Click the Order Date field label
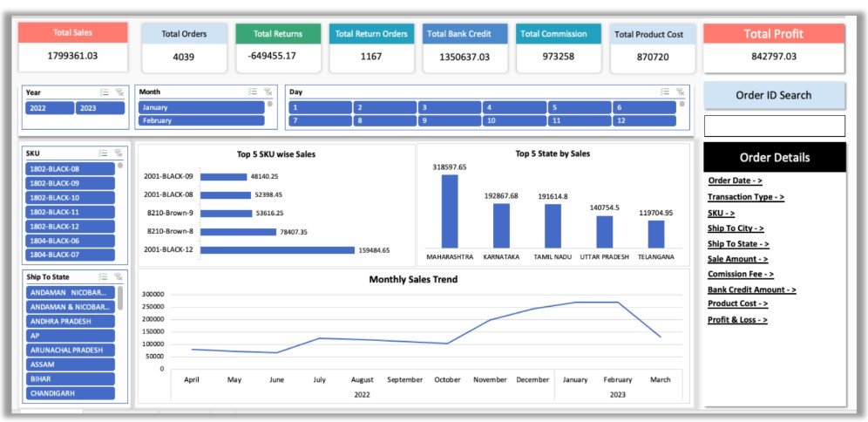Screen dimensions: 868x422 pyautogui.click(x=736, y=180)
